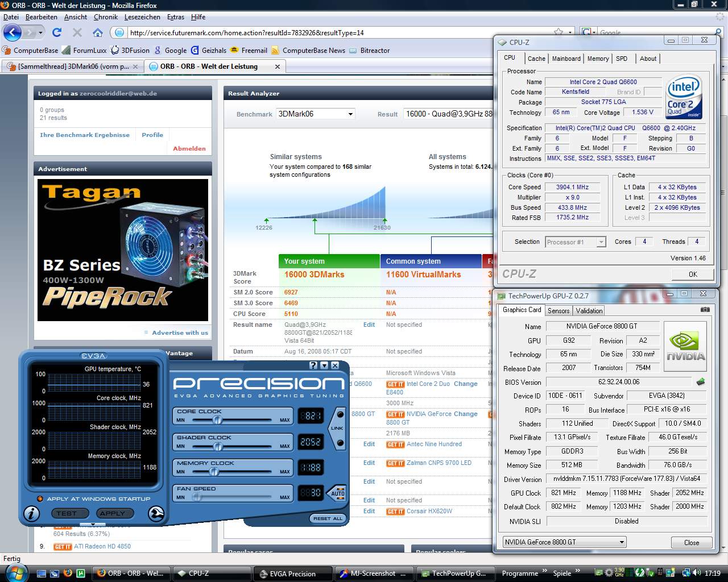Open the Result 16000 Quad dropdown
This screenshot has width=728, height=582.
pos(448,114)
